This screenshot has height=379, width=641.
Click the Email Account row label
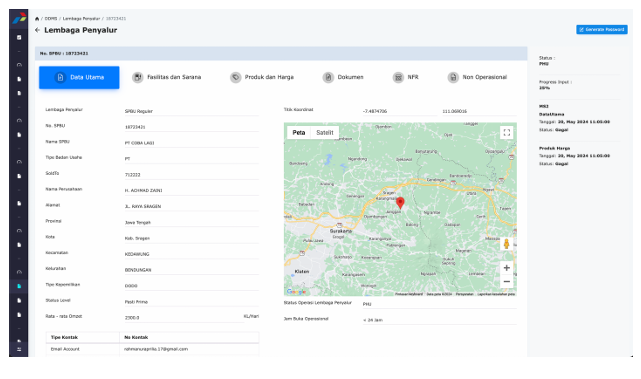coord(65,349)
